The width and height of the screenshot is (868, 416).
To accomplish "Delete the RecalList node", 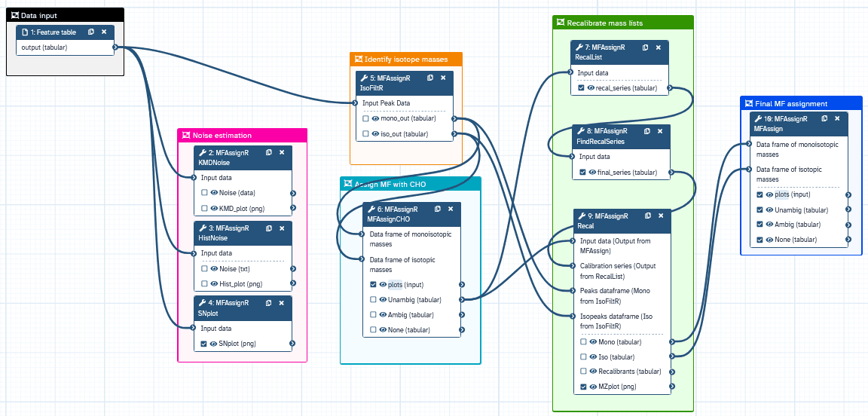I will [x=659, y=47].
